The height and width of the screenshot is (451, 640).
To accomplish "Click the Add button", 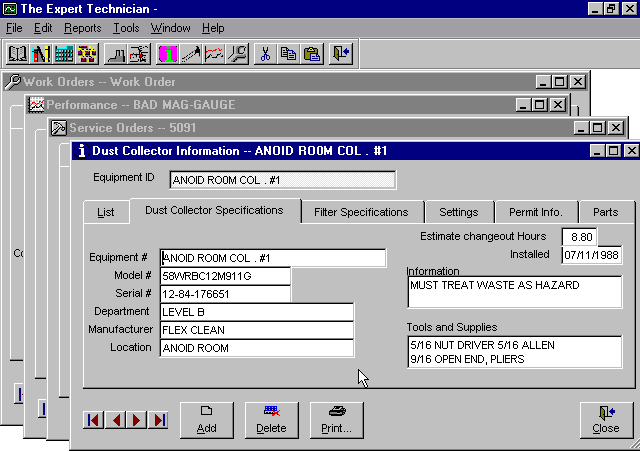I will [207, 420].
